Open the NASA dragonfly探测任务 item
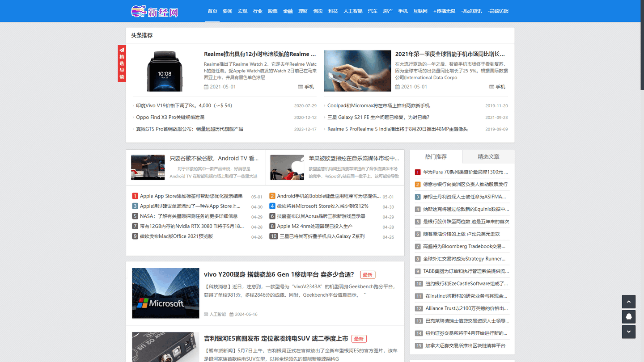Image resolution: width=644 pixels, height=362 pixels. 189,216
